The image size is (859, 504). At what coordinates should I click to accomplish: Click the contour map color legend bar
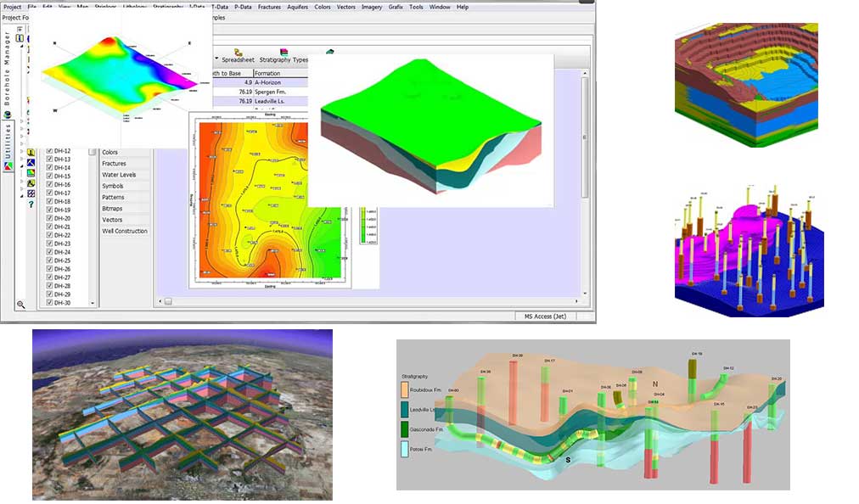click(x=362, y=227)
